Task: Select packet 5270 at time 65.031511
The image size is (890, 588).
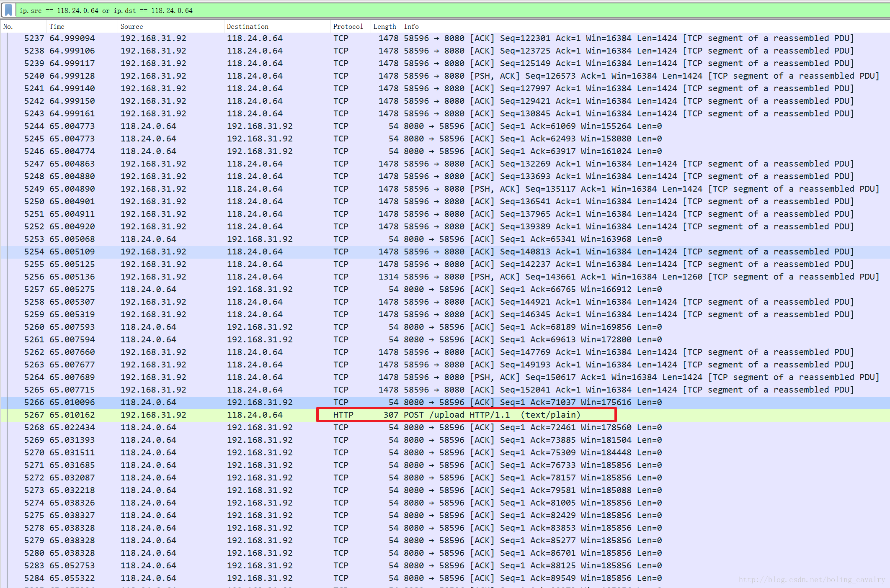Action: [445, 452]
